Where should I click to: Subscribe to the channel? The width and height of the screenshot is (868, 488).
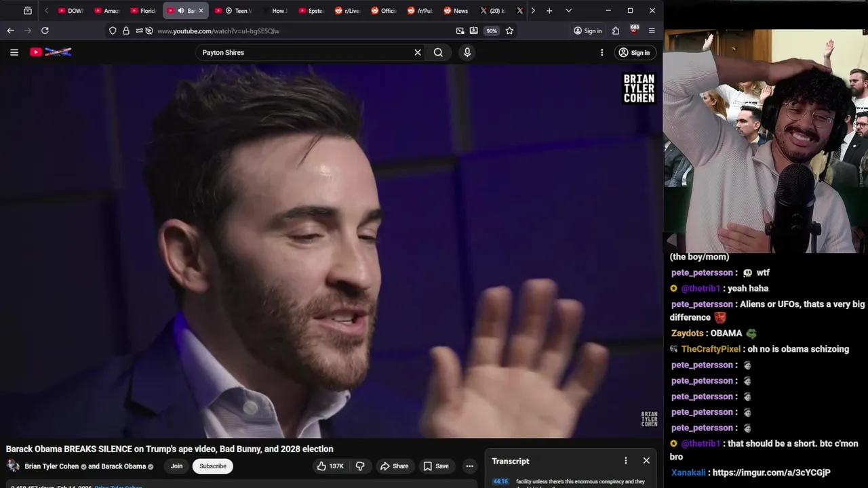click(213, 466)
